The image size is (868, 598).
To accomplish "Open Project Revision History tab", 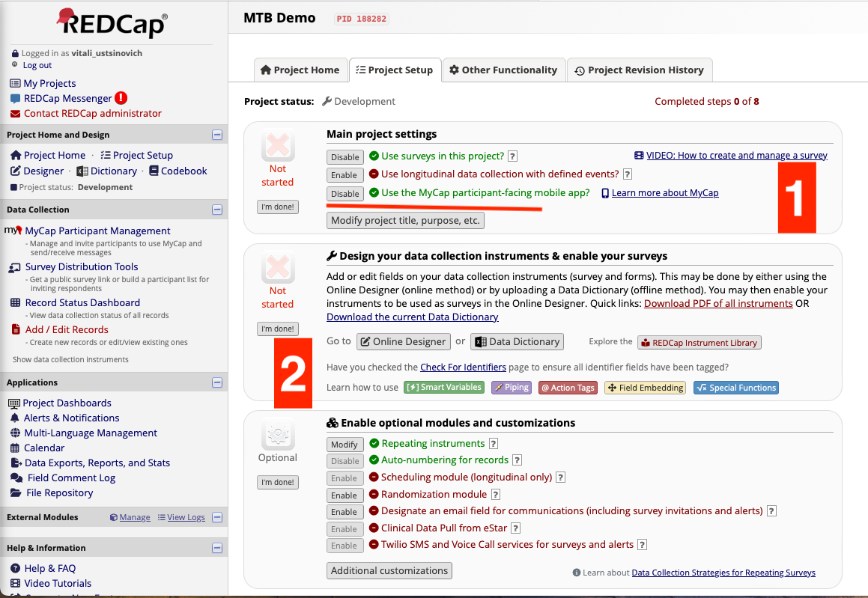I will click(x=640, y=70).
